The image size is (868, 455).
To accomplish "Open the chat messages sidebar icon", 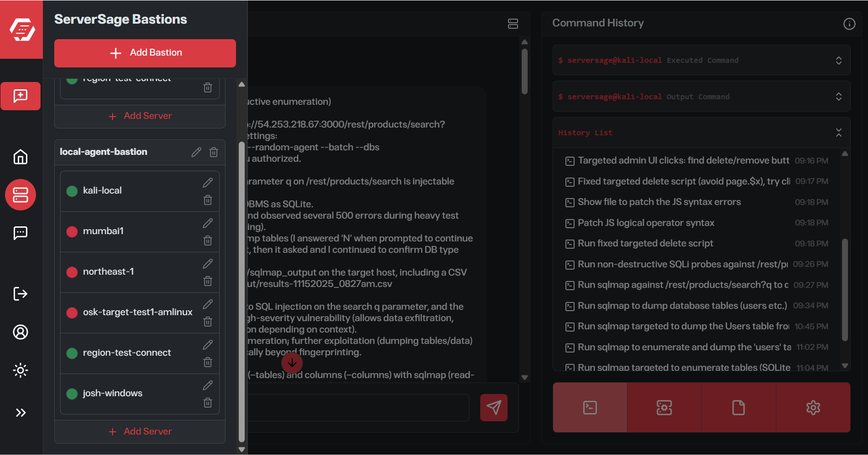I will coord(21,233).
